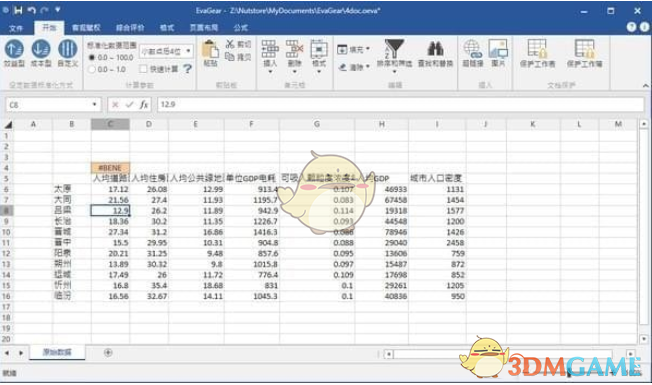The height and width of the screenshot is (385, 652).
Task: Open the ribbon tab right after 开始
Action: click(86, 28)
